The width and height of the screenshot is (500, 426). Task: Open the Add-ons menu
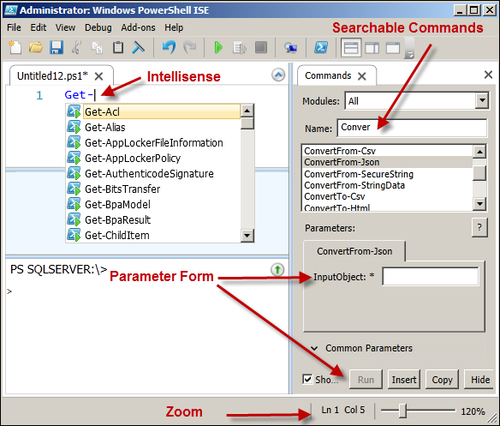(x=138, y=27)
